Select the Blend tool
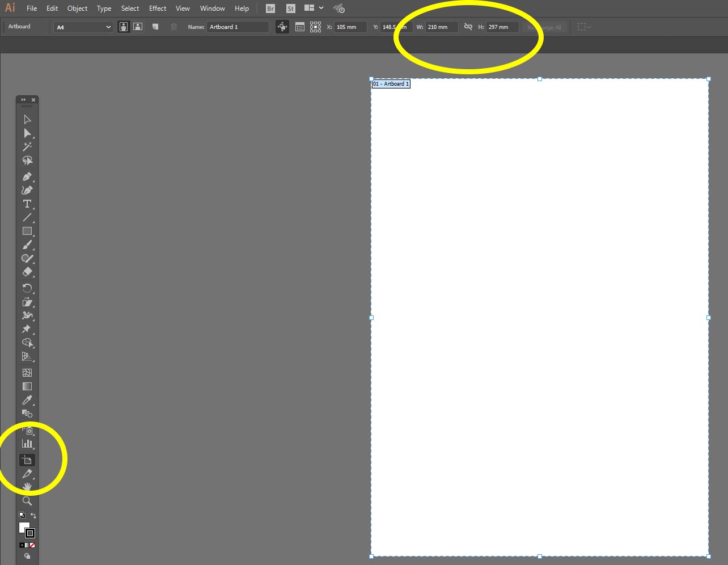Image resolution: width=728 pixels, height=565 pixels. click(x=27, y=414)
